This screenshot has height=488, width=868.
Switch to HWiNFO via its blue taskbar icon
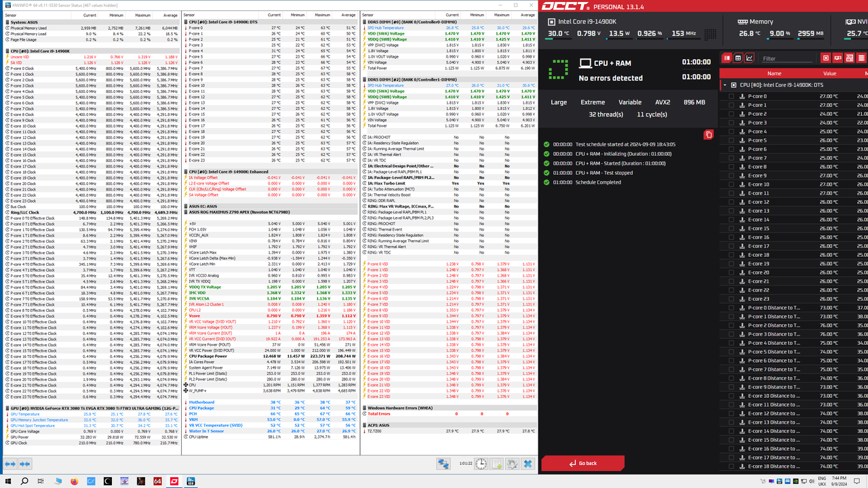coord(191,481)
